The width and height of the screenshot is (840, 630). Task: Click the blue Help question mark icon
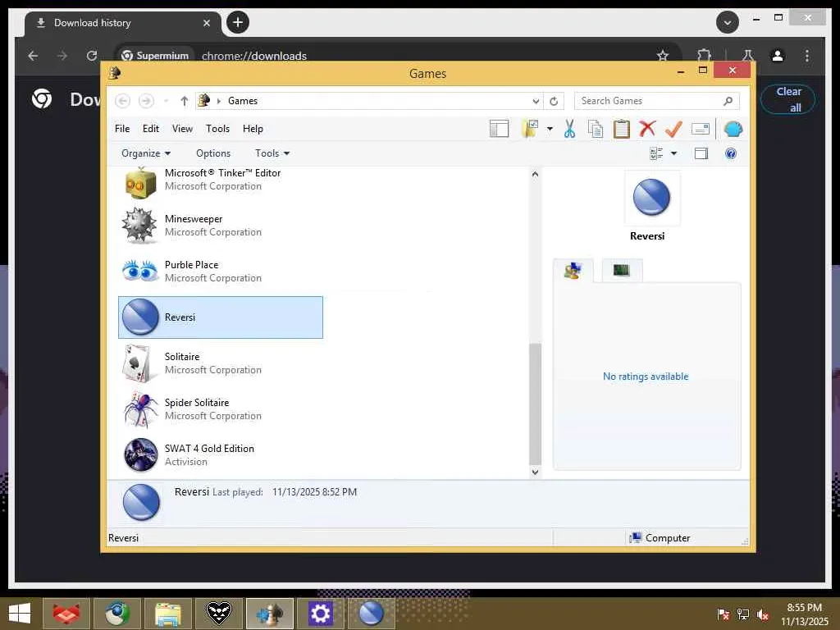731,153
